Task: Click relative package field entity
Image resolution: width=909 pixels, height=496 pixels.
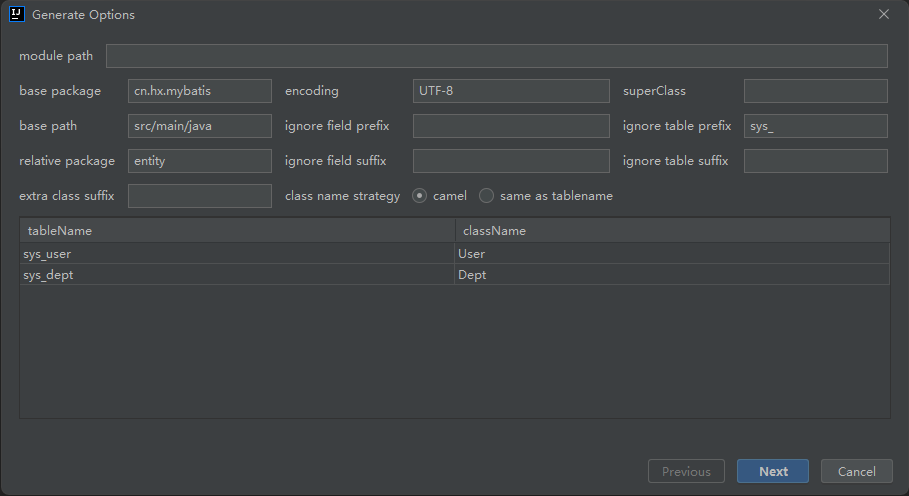Action: [200, 161]
